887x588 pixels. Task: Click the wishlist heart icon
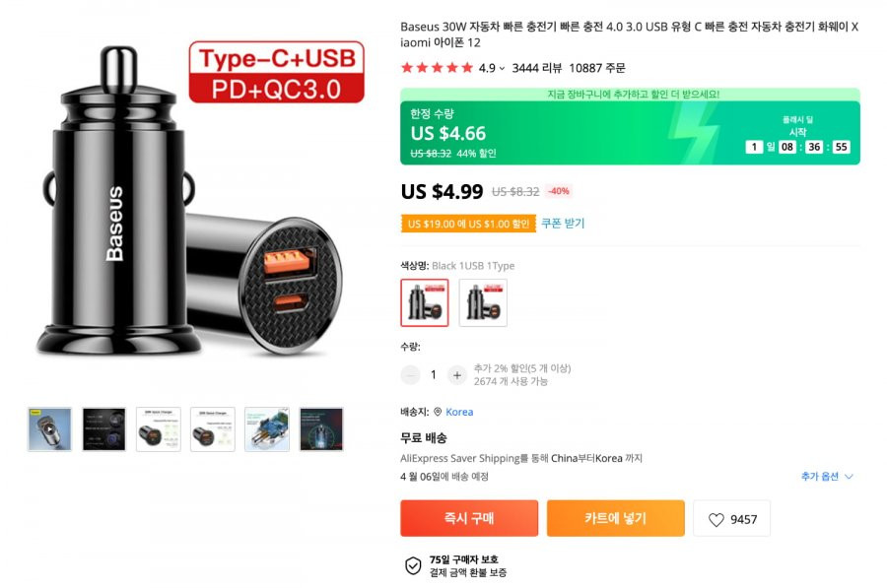pos(716,520)
